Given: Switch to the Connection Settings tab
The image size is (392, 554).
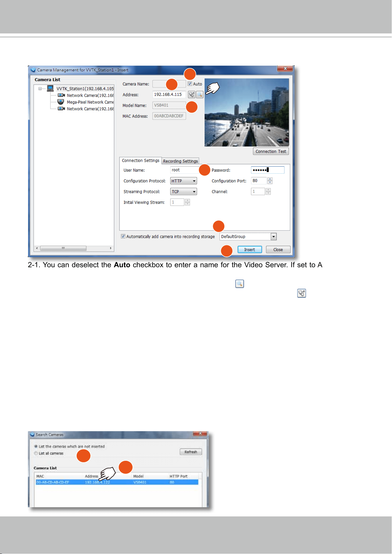Looking at the screenshot, I should (x=141, y=160).
